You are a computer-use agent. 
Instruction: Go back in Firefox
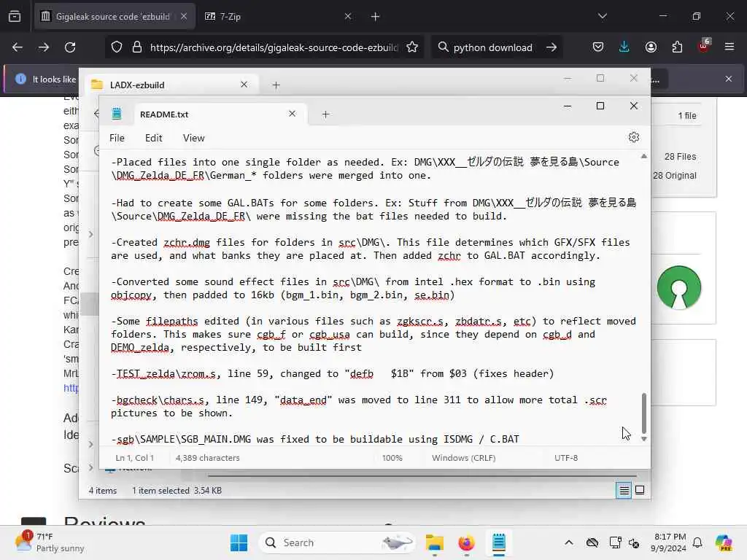[18, 47]
